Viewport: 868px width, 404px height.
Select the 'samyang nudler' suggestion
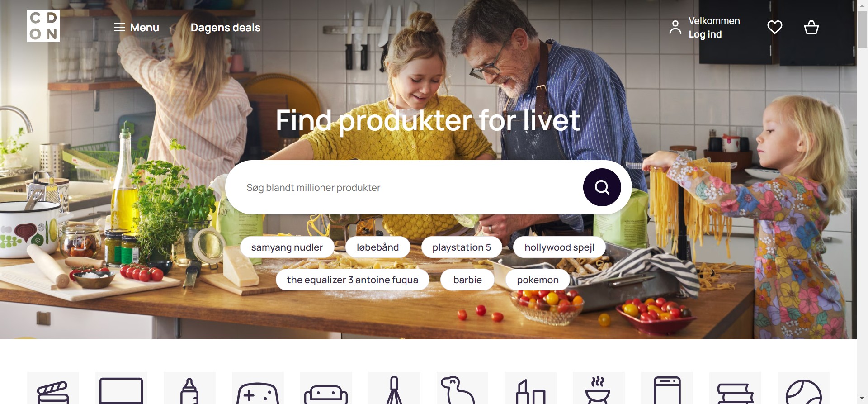pos(287,247)
